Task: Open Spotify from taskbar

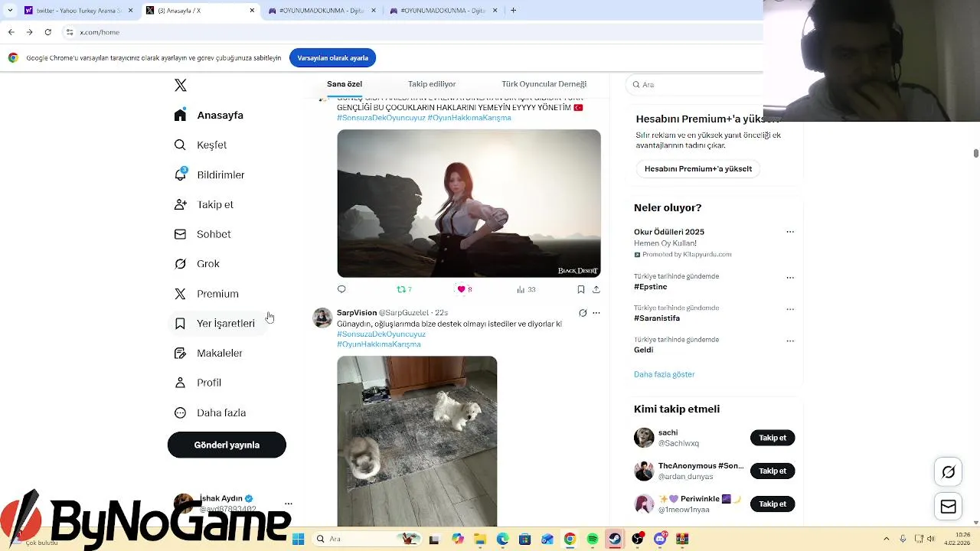Action: tap(593, 540)
